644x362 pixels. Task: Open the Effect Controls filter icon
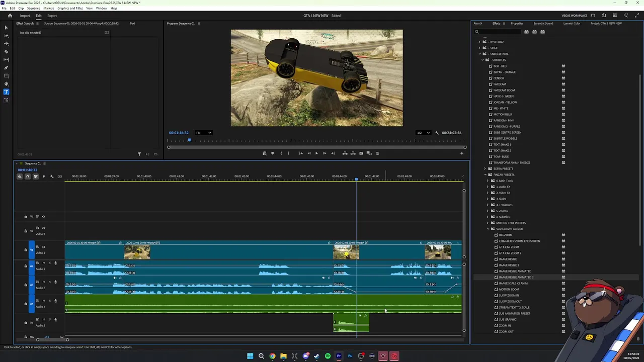pyautogui.click(x=139, y=154)
